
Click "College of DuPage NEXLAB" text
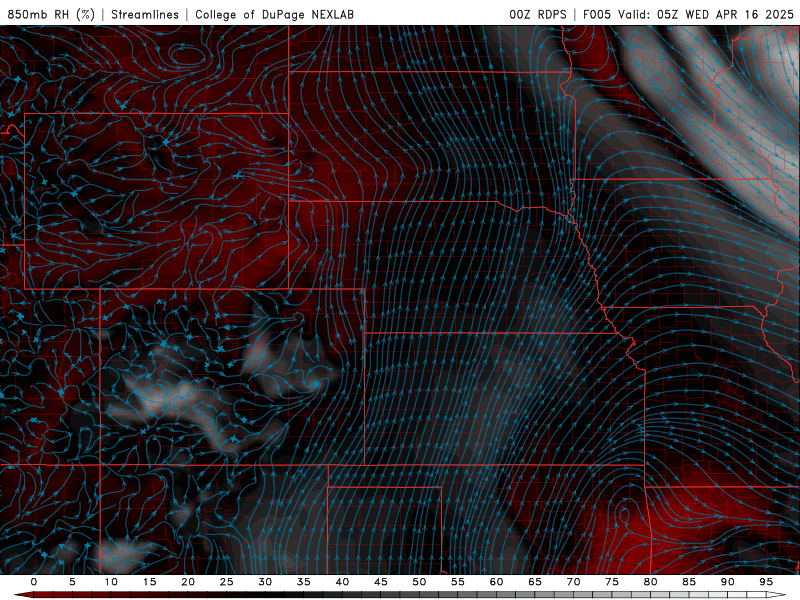click(274, 14)
